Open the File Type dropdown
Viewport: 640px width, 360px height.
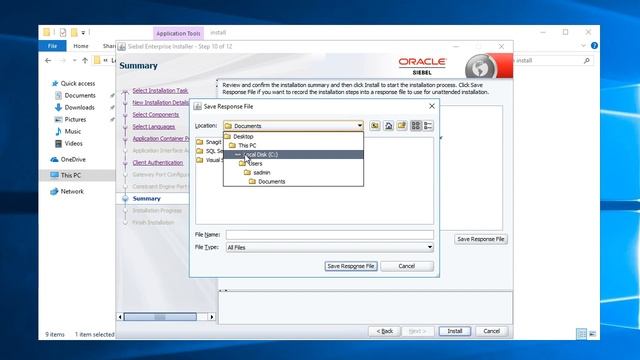330,247
